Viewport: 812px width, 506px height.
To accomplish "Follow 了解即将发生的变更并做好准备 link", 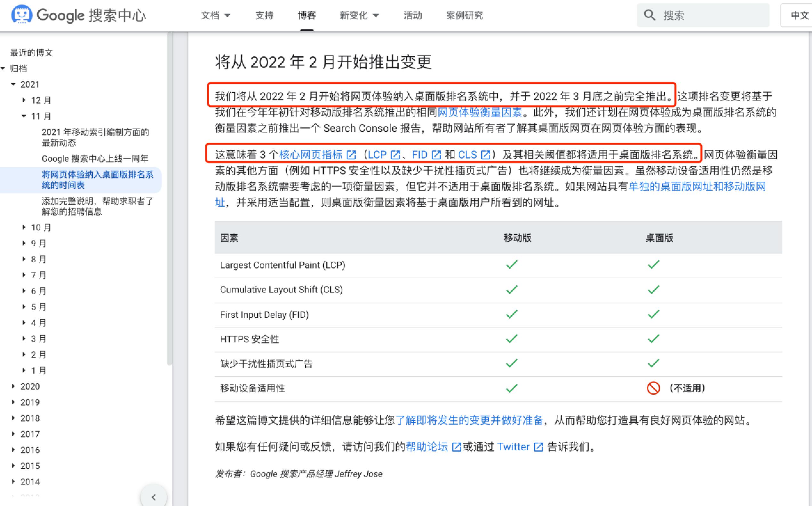I will point(469,420).
